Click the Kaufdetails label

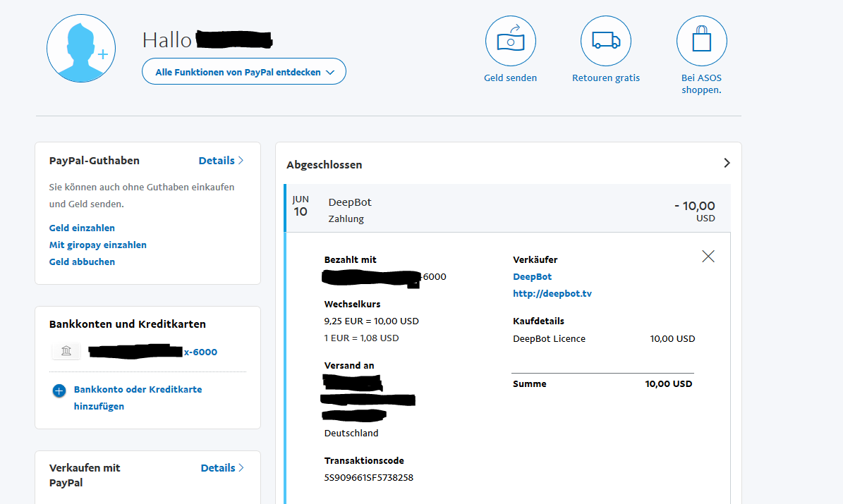point(538,321)
